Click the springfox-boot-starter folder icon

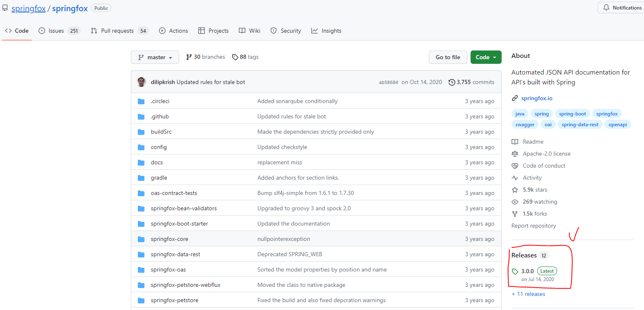pos(141,224)
